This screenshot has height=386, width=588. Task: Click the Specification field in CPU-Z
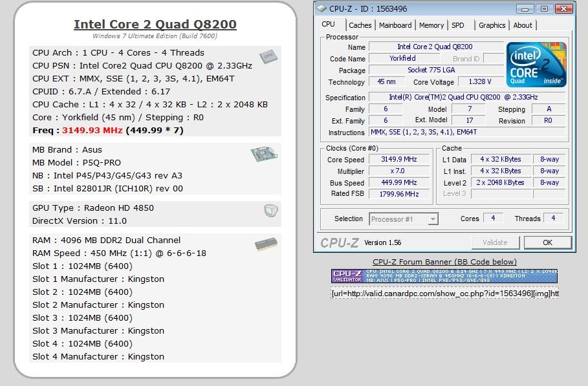[467, 97]
